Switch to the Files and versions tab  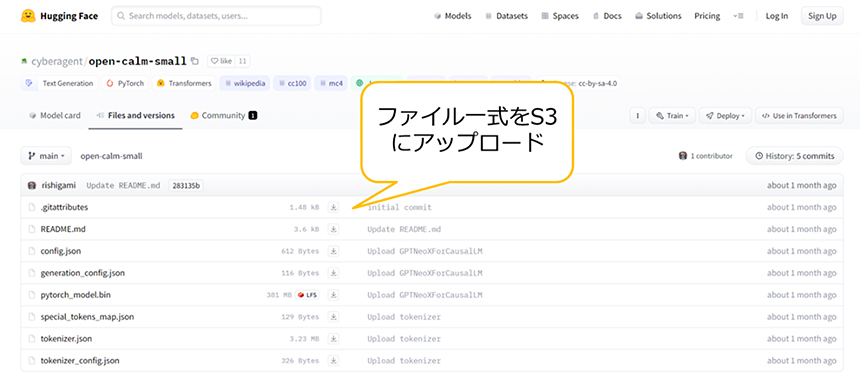pyautogui.click(x=135, y=115)
